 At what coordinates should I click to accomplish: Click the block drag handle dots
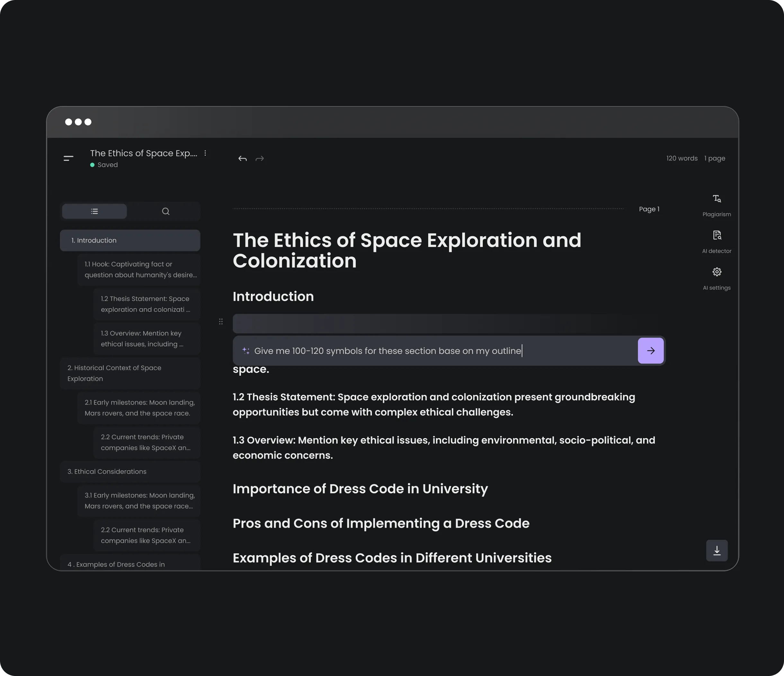pos(221,322)
